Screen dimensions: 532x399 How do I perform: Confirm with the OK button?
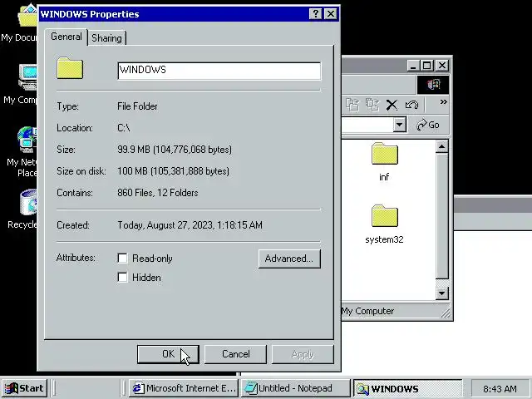coord(168,354)
